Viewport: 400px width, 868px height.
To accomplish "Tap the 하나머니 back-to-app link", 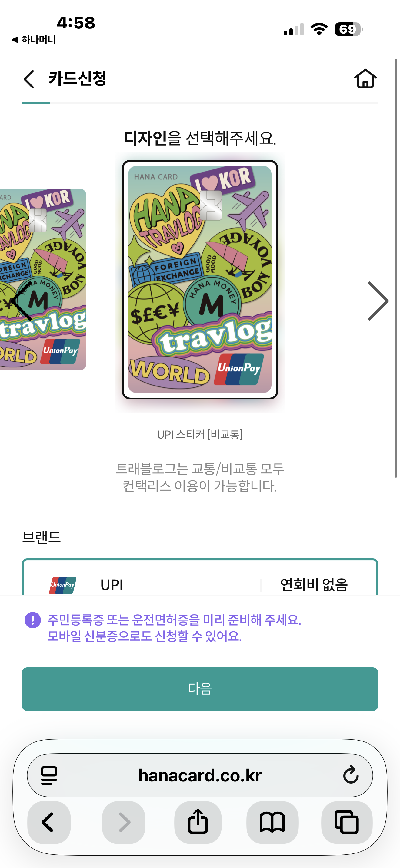I will pyautogui.click(x=34, y=40).
